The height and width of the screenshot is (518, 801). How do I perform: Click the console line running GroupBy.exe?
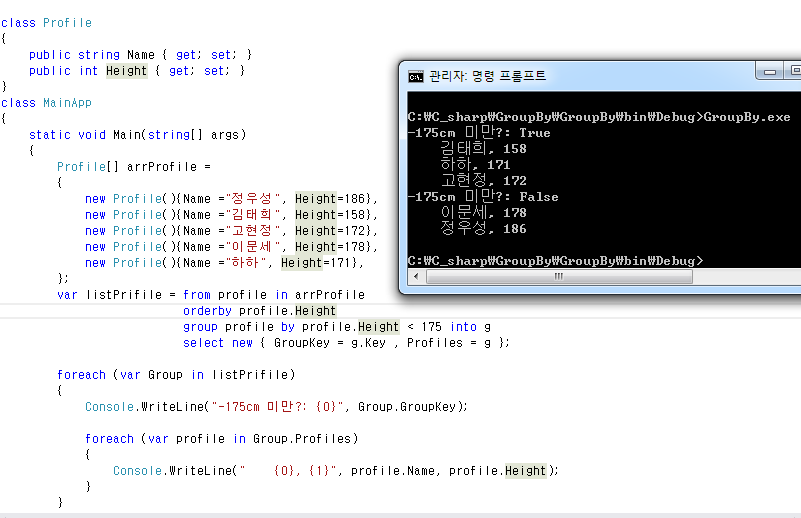click(x=599, y=117)
